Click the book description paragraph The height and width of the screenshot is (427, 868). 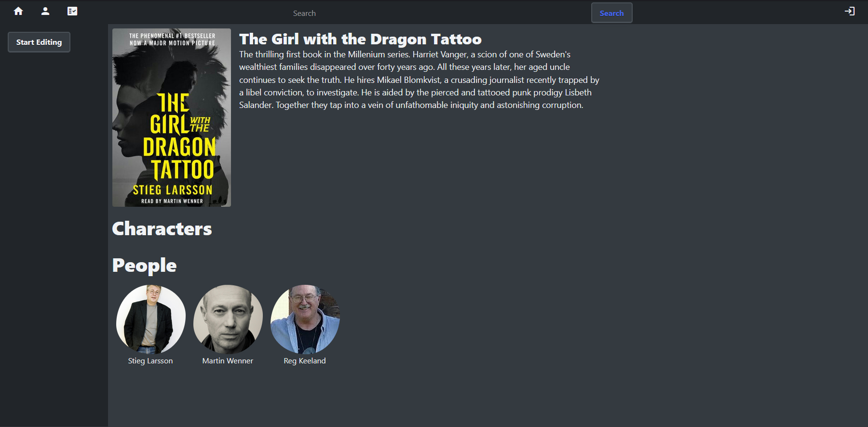click(x=419, y=80)
